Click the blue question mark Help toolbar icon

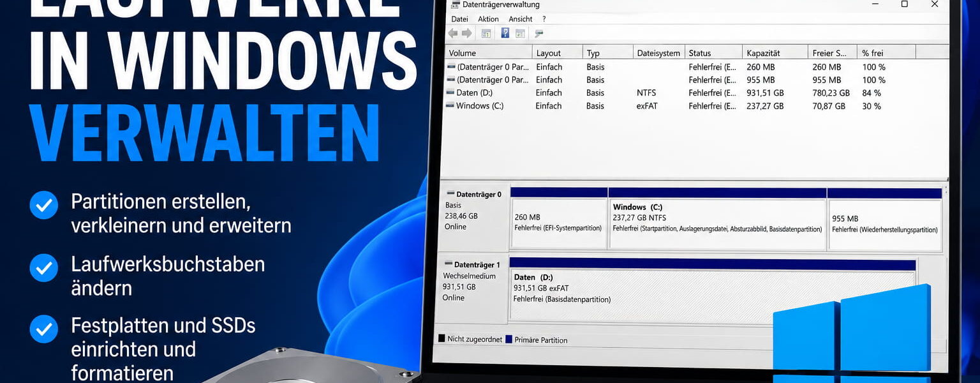(x=505, y=33)
